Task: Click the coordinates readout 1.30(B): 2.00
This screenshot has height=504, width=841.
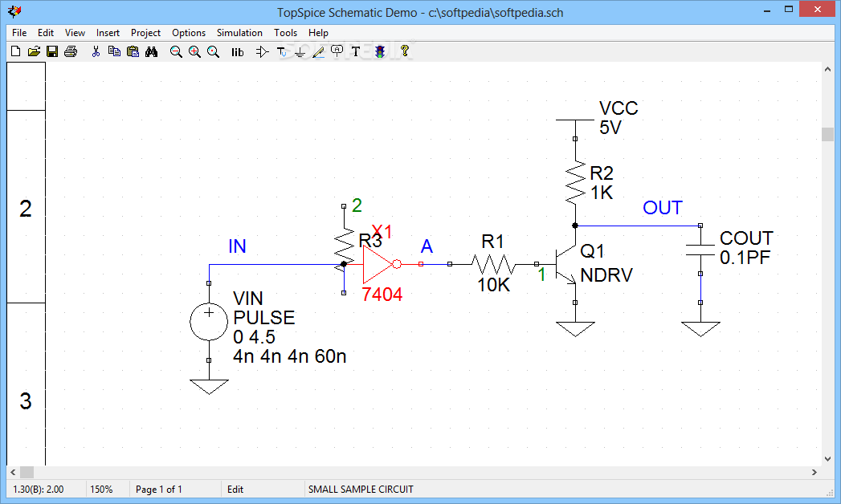Action: [38, 489]
